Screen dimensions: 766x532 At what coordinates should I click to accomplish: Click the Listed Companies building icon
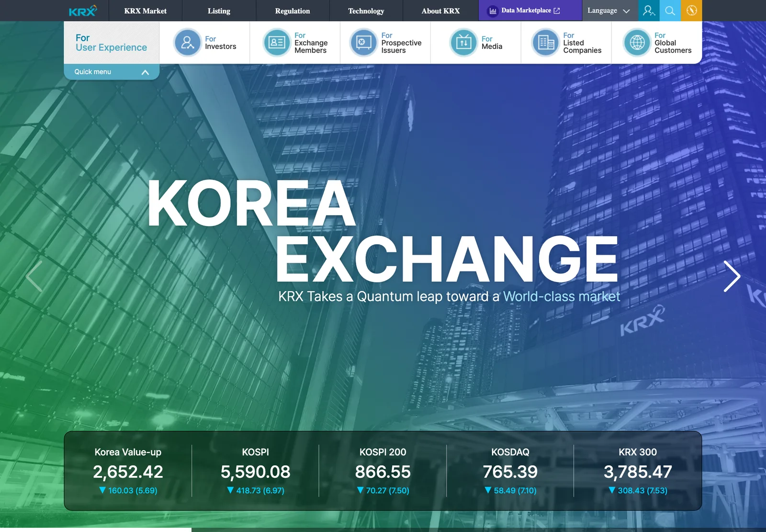pyautogui.click(x=546, y=43)
